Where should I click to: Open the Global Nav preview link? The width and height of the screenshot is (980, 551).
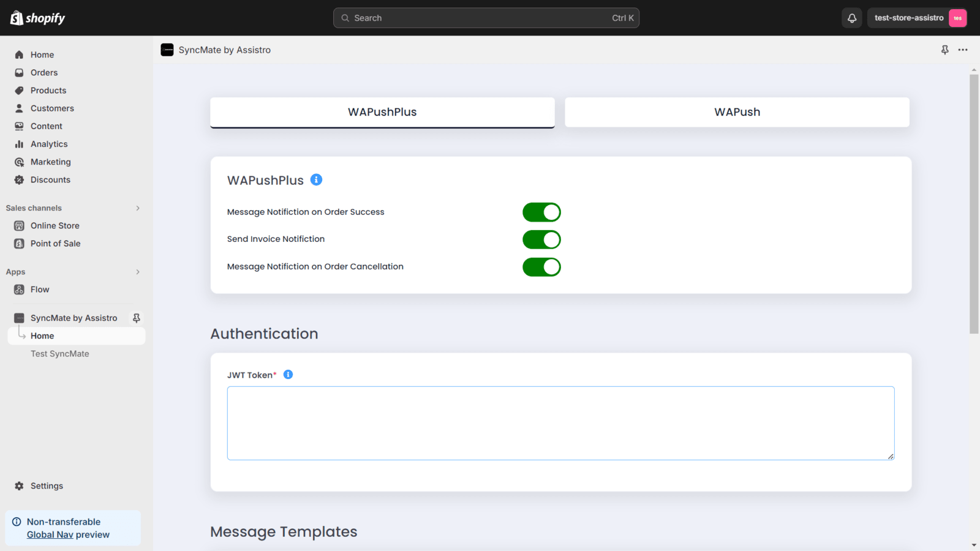49,534
